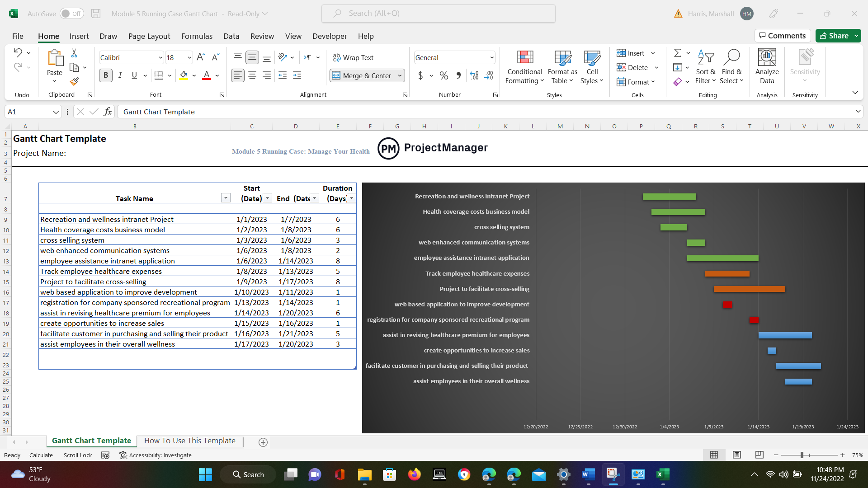The height and width of the screenshot is (488, 868).
Task: Switch to the Formulas ribbon tab
Action: pyautogui.click(x=197, y=36)
